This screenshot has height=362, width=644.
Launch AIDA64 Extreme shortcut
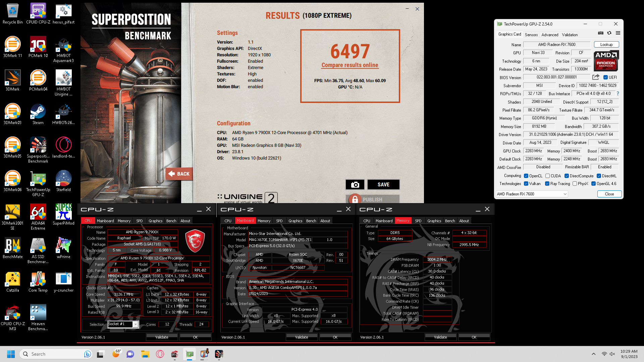point(38,218)
